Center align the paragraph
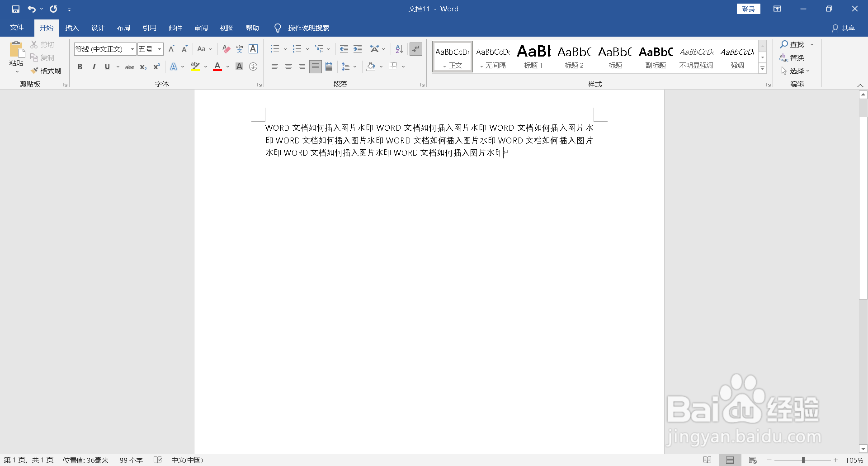Viewport: 868px width, 466px height. tap(288, 67)
